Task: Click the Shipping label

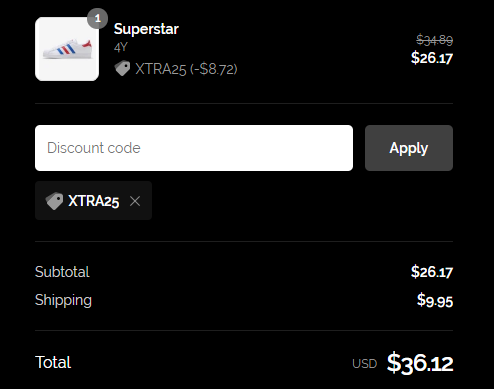Action: pyautogui.click(x=63, y=300)
